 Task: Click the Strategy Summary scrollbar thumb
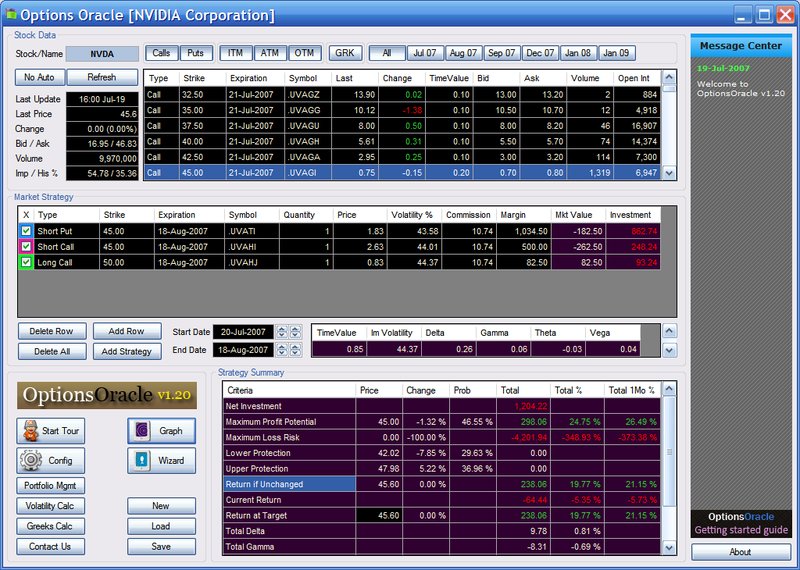[x=669, y=451]
